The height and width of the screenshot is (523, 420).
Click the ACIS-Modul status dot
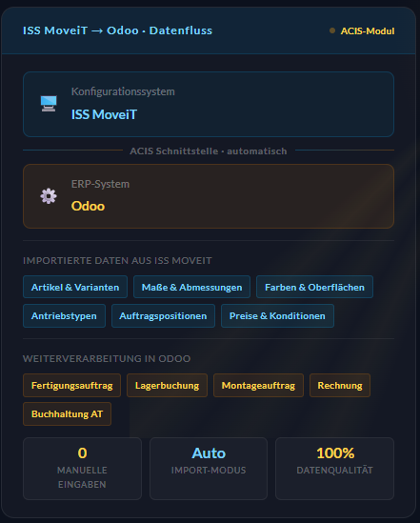point(332,30)
